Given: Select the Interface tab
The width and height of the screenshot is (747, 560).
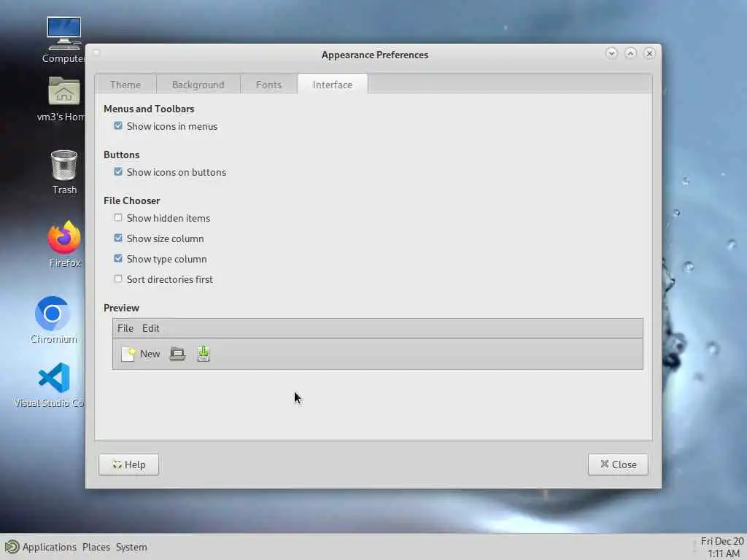Looking at the screenshot, I should point(333,85).
